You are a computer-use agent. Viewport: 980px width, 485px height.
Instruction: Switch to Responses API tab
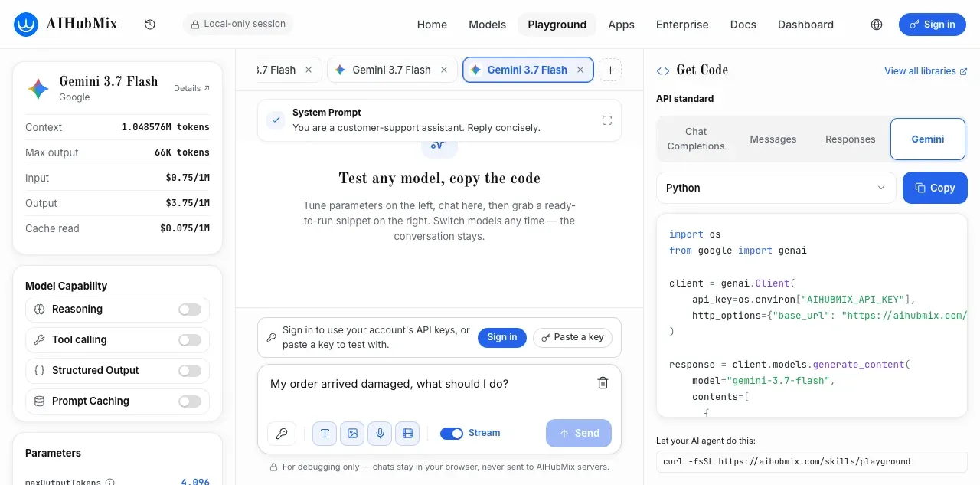(851, 139)
